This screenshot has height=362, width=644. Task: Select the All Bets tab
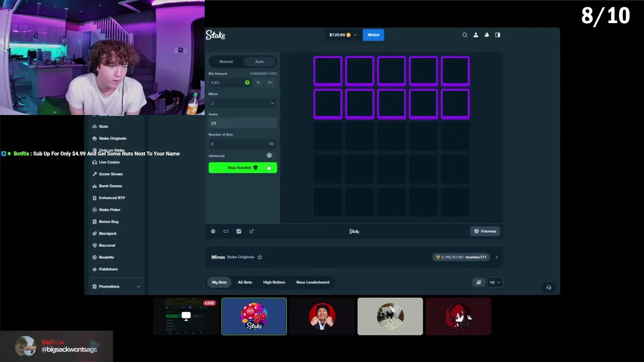click(x=245, y=282)
